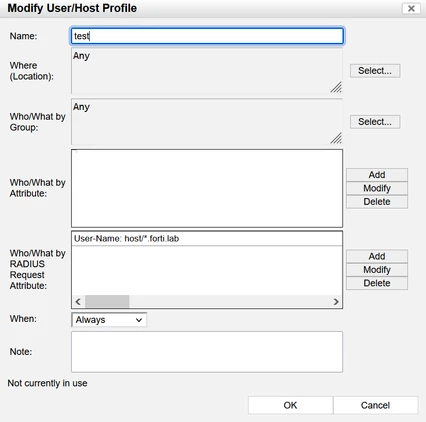This screenshot has width=426, height=422.
Task: Click the Note text area
Action: click(x=207, y=352)
